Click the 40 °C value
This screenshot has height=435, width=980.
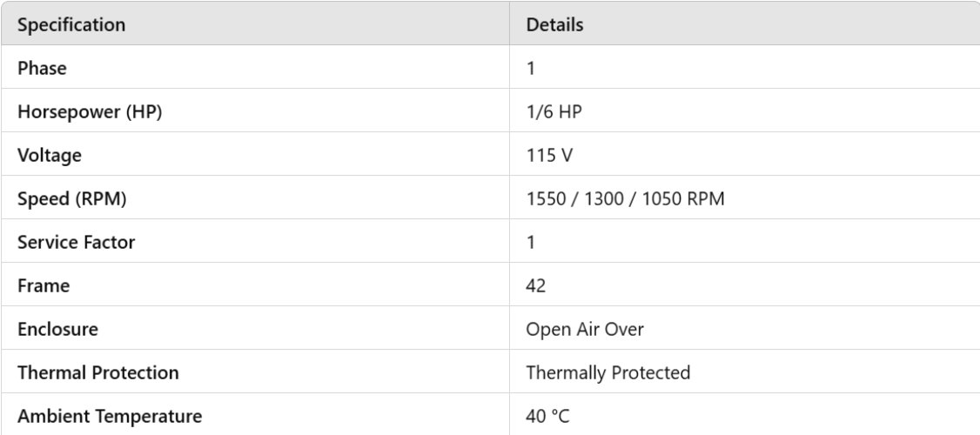(x=548, y=416)
